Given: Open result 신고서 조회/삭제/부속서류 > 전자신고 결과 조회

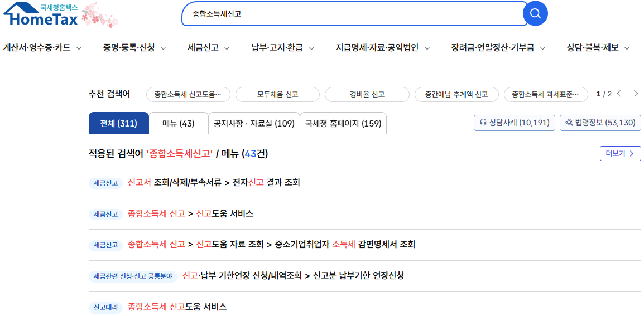Looking at the screenshot, I should tap(214, 183).
